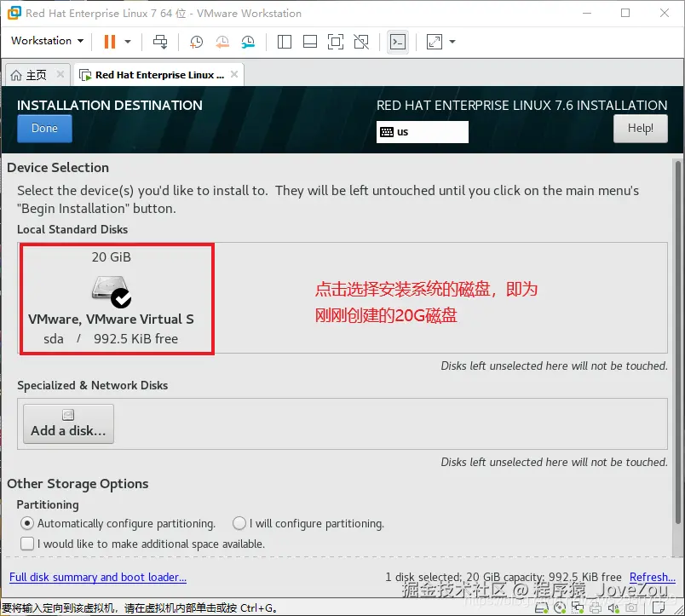Click the printer status bar icon
Screen dimensions: 685x616
click(596, 608)
